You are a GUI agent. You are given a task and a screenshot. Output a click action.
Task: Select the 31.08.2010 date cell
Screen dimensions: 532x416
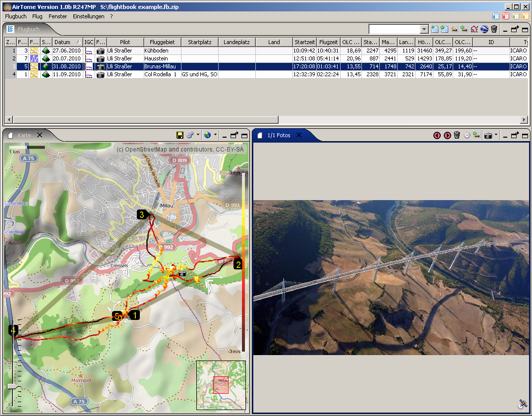click(67, 67)
